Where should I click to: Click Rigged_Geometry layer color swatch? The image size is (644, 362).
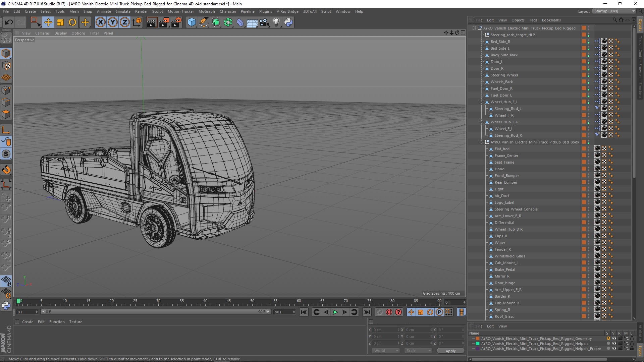pos(478,339)
